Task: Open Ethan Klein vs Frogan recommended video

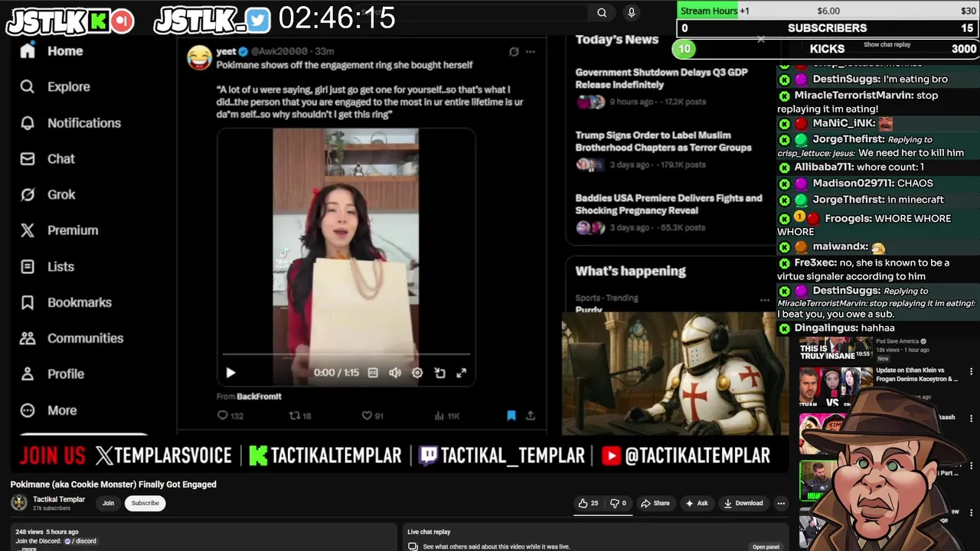Action: pyautogui.click(x=916, y=374)
